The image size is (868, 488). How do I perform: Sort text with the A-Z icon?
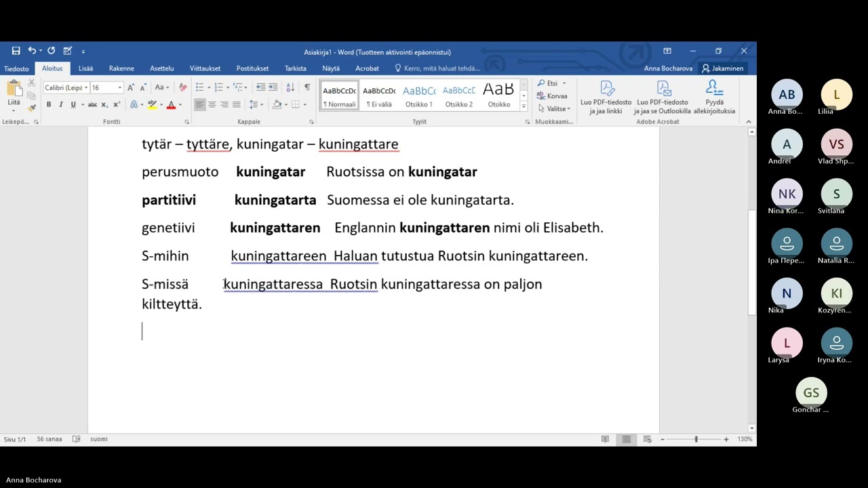tap(290, 87)
